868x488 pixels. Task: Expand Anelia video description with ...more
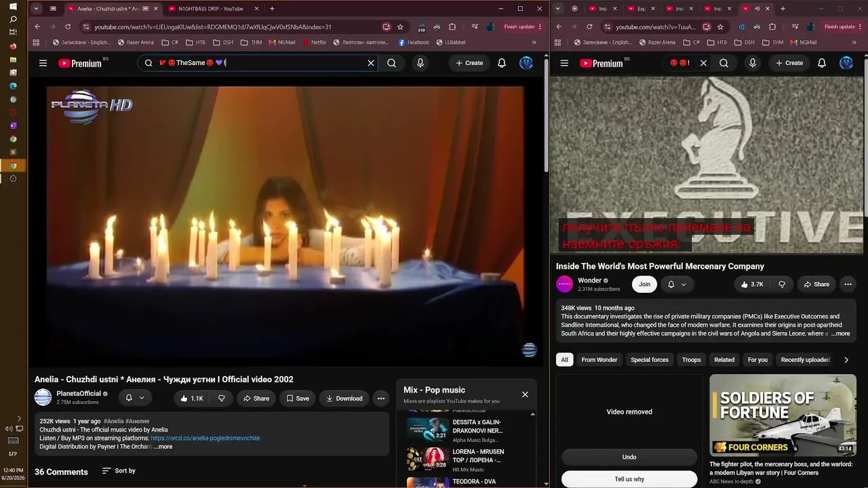click(x=163, y=447)
